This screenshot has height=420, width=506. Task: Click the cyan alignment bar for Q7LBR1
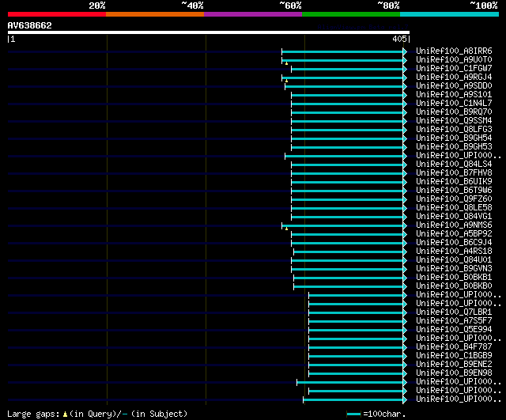point(356,312)
